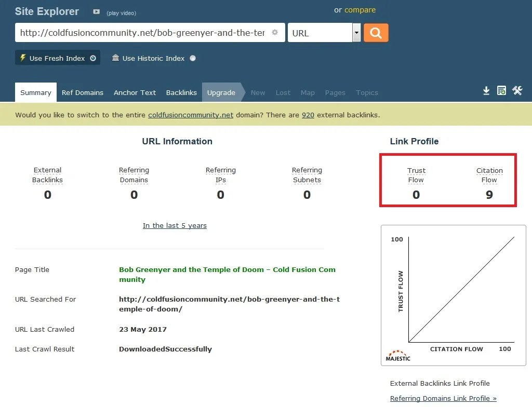Screen dimensions: 532x407
Task: Click the historic index building icon
Action: click(116, 58)
